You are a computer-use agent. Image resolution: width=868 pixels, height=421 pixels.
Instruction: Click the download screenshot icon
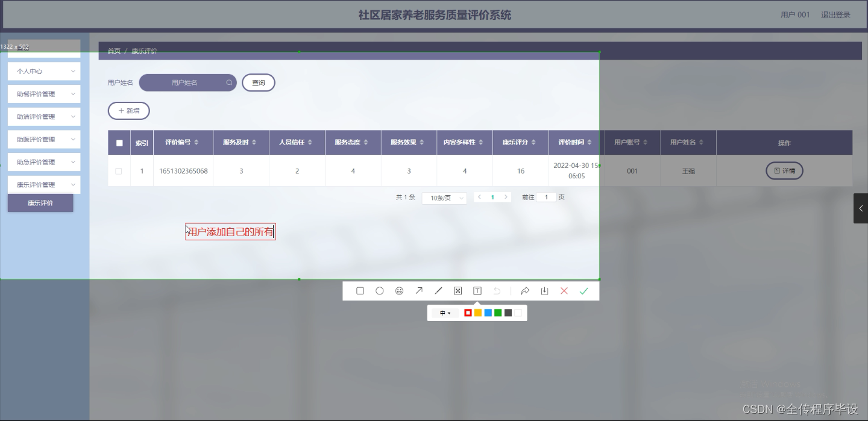click(544, 290)
